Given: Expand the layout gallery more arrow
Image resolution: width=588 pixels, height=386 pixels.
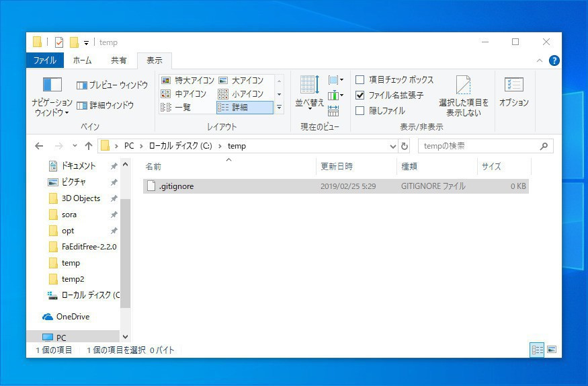Looking at the screenshot, I should (x=279, y=108).
